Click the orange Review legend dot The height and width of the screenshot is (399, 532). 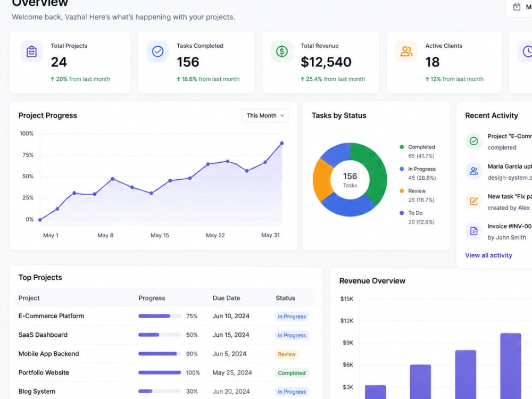pos(402,191)
